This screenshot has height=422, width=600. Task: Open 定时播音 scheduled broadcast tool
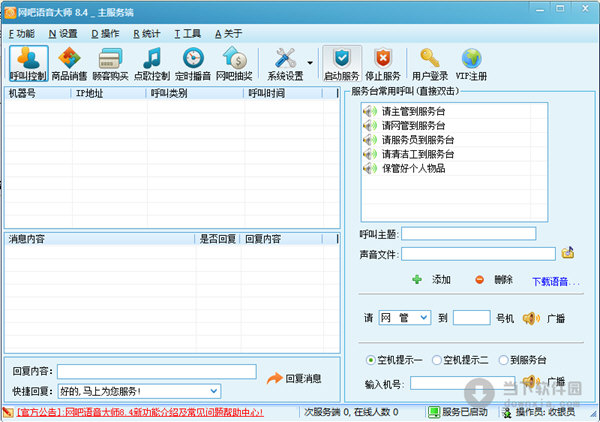pyautogui.click(x=193, y=64)
